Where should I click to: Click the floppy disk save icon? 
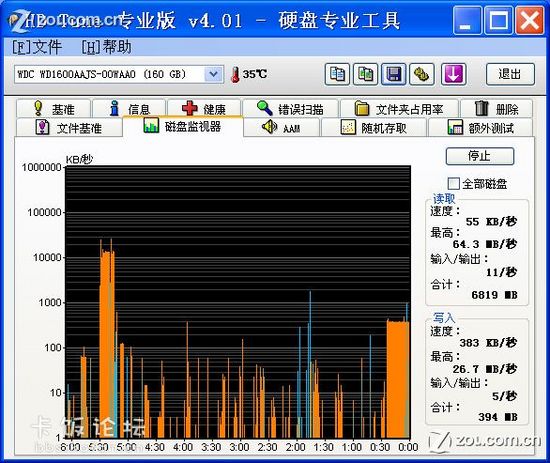tap(394, 74)
